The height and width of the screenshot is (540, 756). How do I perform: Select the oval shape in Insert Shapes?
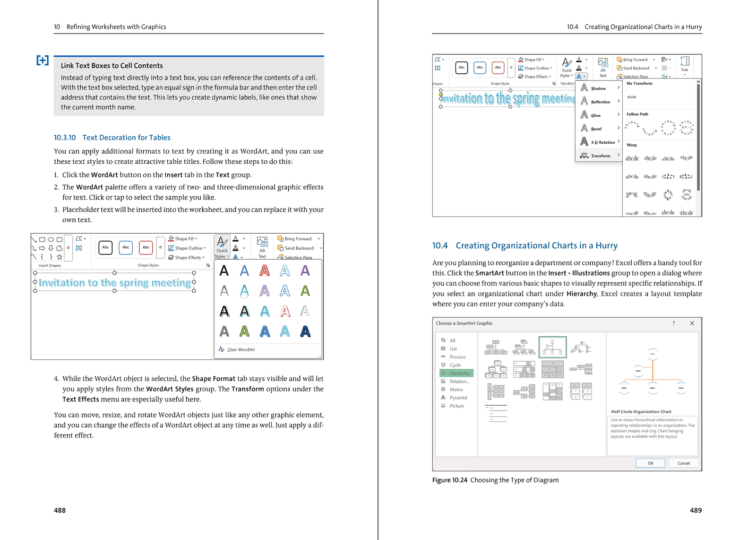click(x=51, y=239)
